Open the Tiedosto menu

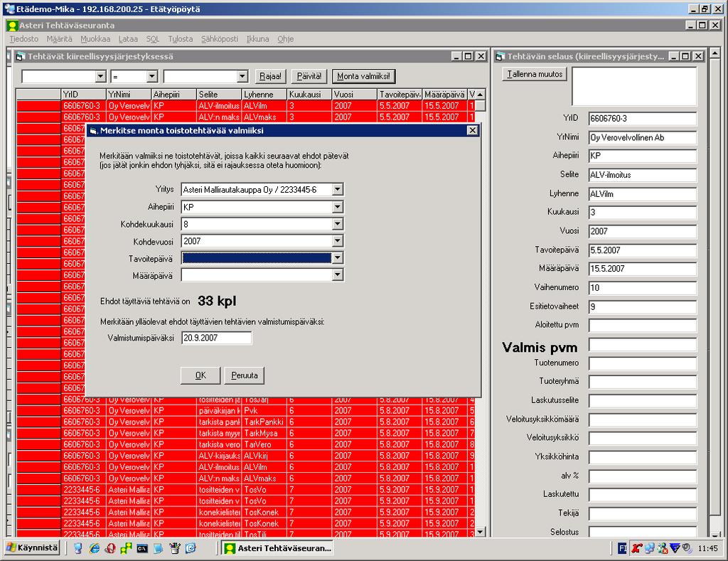(23, 39)
